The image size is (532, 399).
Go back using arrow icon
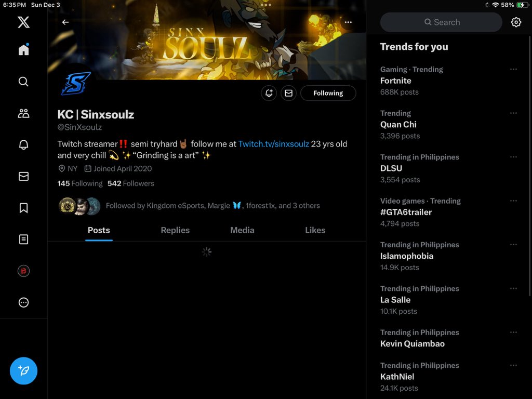point(65,22)
